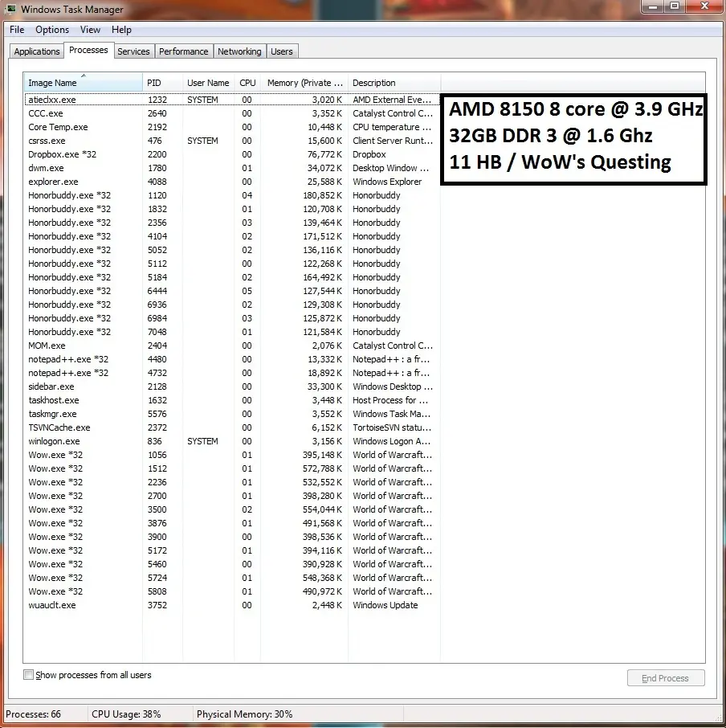Select Wow.exe with PID 5724

[231, 578]
